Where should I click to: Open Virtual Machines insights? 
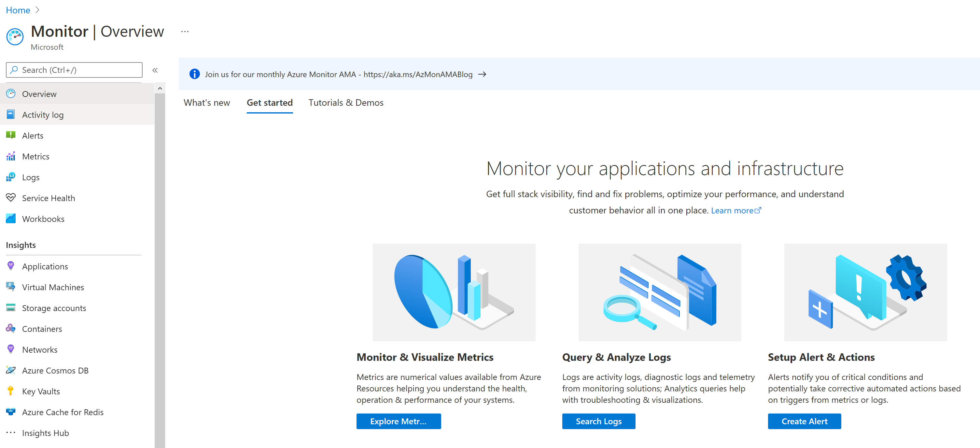click(77, 287)
